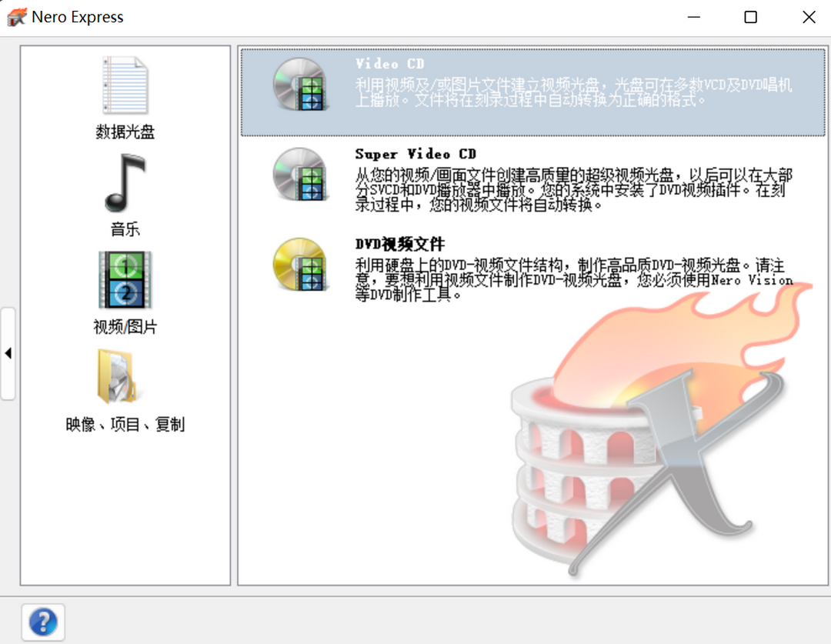Choose the Super Video CD title
Image resolution: width=831 pixels, height=644 pixels.
(415, 154)
